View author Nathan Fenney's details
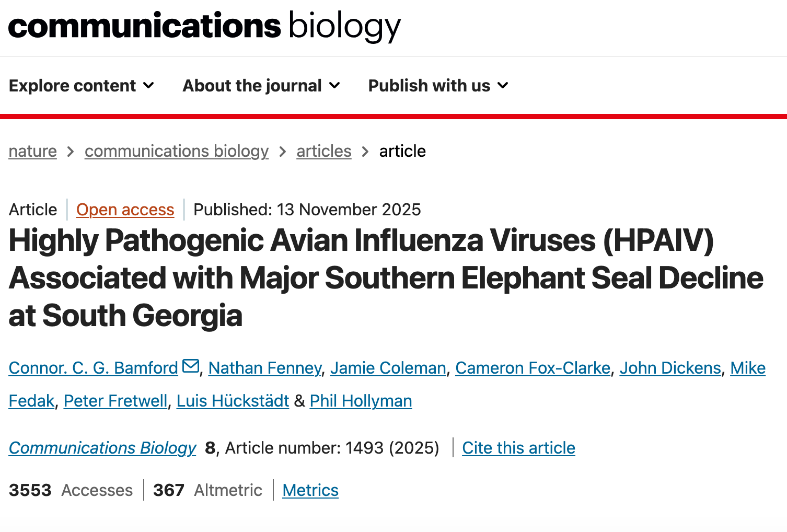This screenshot has height=532, width=787. [x=265, y=368]
